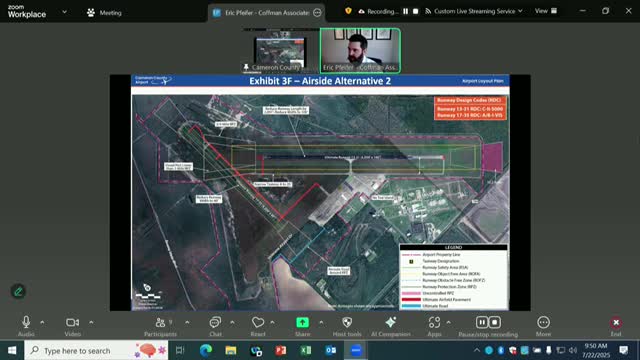Start video with the camera icon
The image size is (640, 360).
(72, 322)
